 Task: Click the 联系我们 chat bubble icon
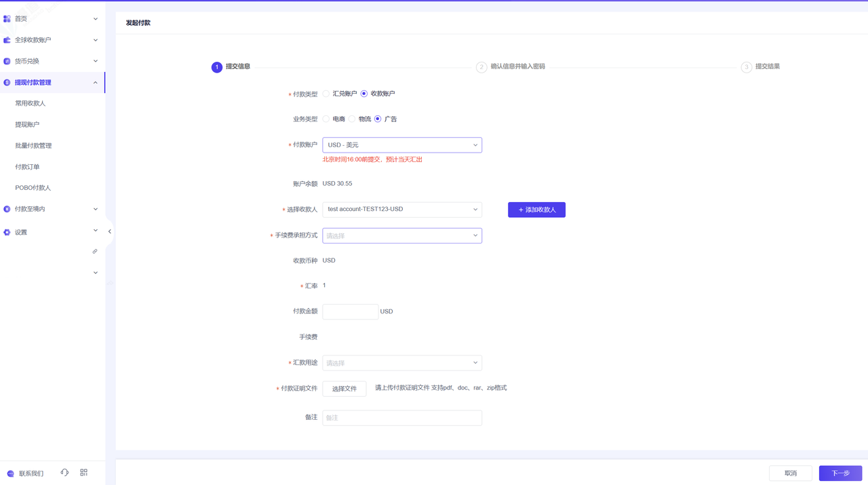click(x=10, y=473)
